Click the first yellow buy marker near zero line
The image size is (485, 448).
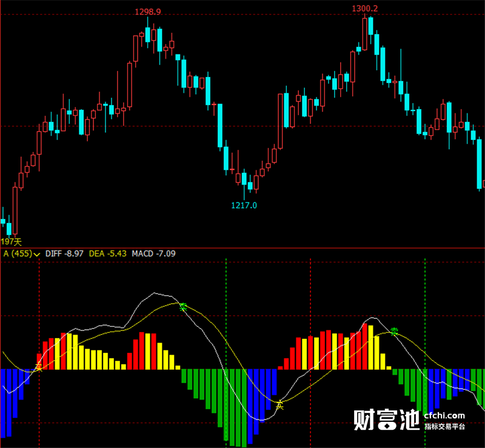[38, 367]
